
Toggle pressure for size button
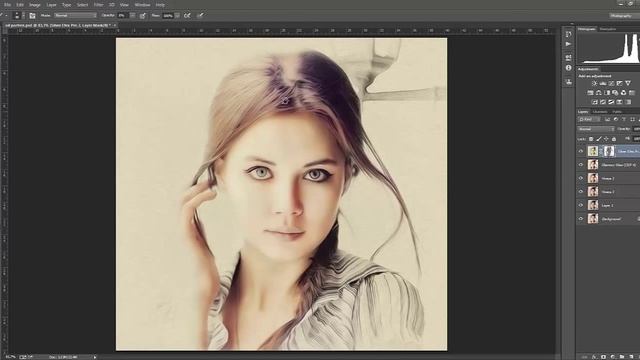200,16
